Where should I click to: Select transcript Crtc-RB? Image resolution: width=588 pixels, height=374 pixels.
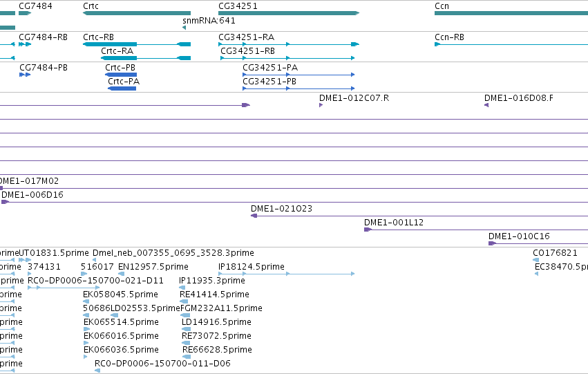[x=98, y=37]
